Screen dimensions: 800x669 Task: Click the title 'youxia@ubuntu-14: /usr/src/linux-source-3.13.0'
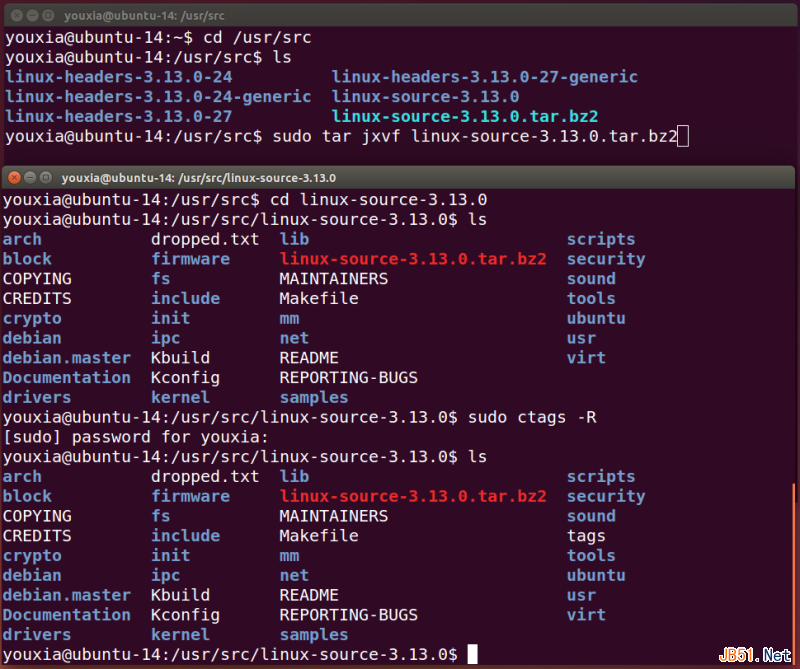point(198,178)
